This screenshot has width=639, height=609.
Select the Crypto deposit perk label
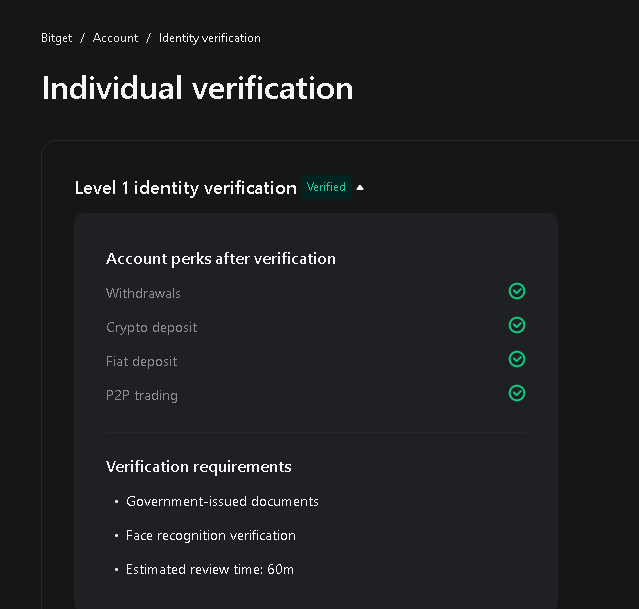[151, 327]
